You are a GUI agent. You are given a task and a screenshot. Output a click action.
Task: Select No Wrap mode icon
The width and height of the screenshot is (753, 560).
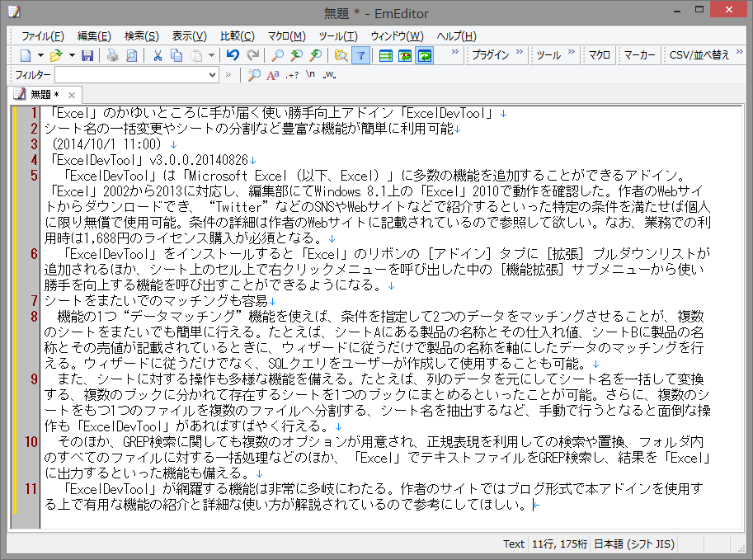point(386,56)
